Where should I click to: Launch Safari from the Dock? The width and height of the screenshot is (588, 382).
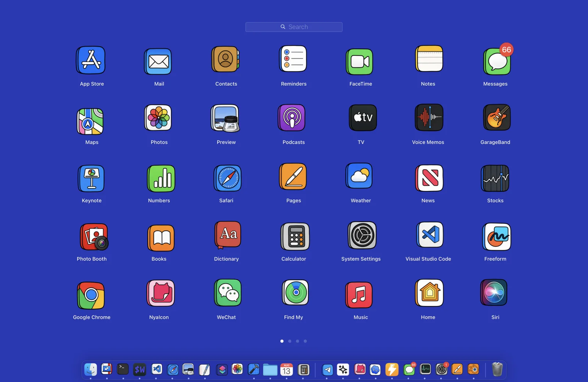pyautogui.click(x=173, y=370)
